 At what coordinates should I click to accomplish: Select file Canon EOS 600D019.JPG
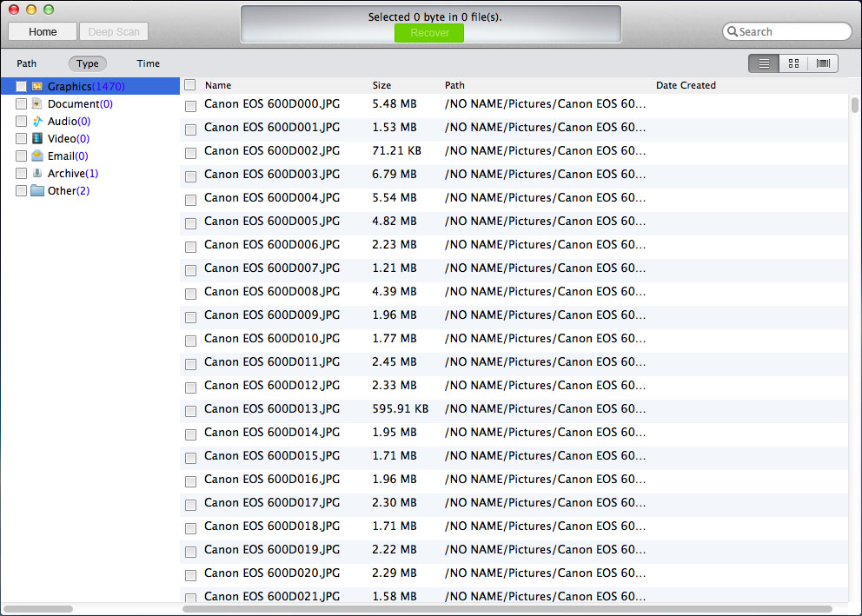click(272, 549)
